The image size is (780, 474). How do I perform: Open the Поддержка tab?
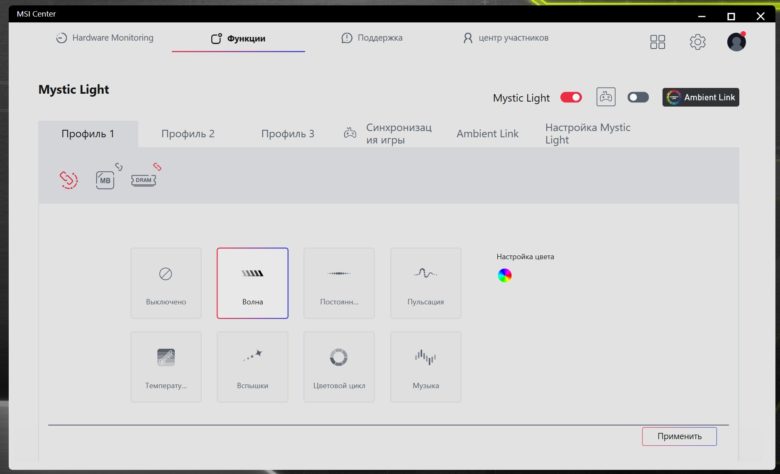click(372, 38)
